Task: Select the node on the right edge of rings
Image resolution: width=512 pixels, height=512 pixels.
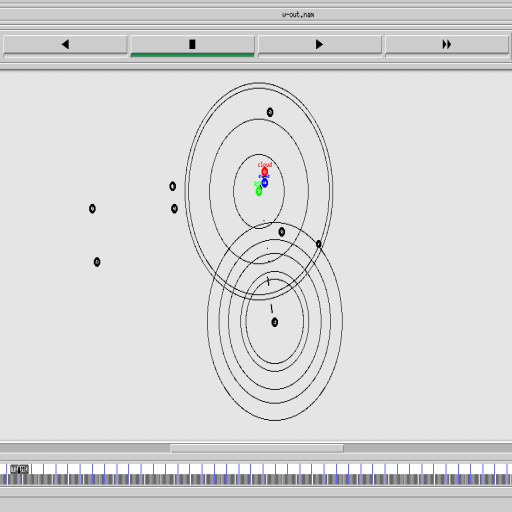Action: pos(318,244)
